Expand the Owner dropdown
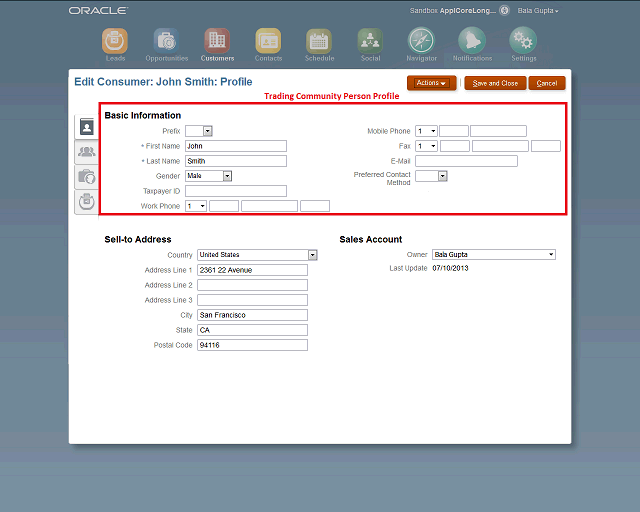This screenshot has width=640, height=512. (551, 254)
